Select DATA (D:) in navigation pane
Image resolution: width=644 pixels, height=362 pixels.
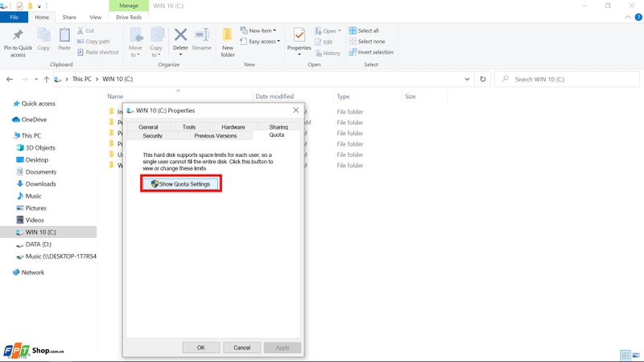38,245
